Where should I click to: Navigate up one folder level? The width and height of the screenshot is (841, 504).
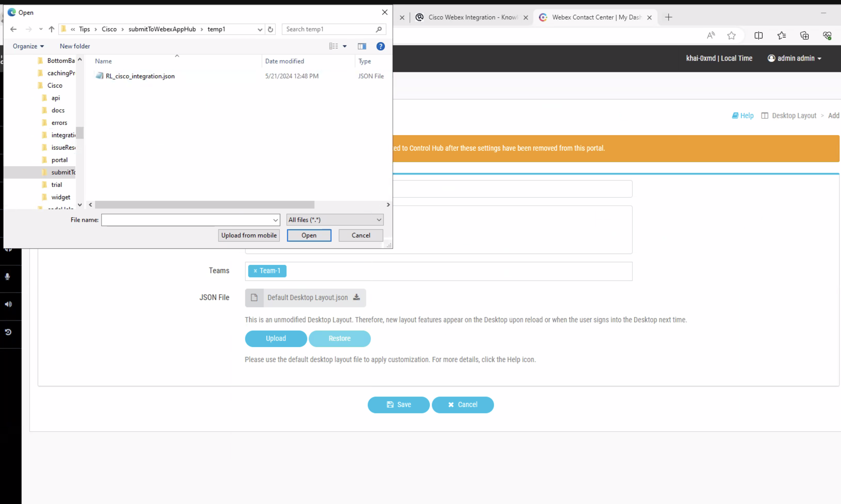point(51,29)
